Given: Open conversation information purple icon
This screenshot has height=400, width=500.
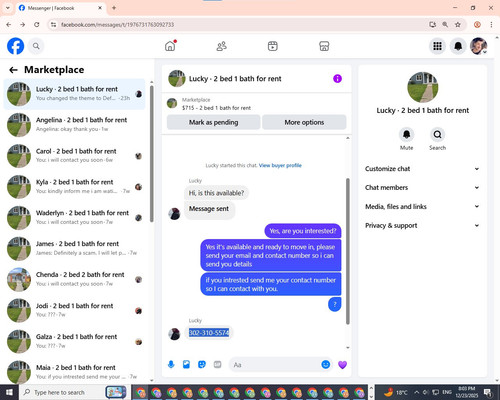Looking at the screenshot, I should (337, 79).
